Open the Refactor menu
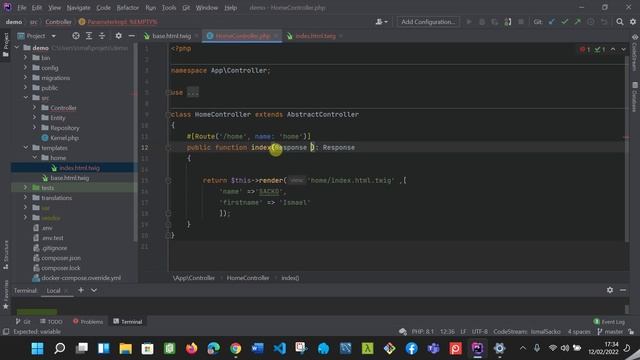Screen dimensions: 640x360 click(x=128, y=8)
